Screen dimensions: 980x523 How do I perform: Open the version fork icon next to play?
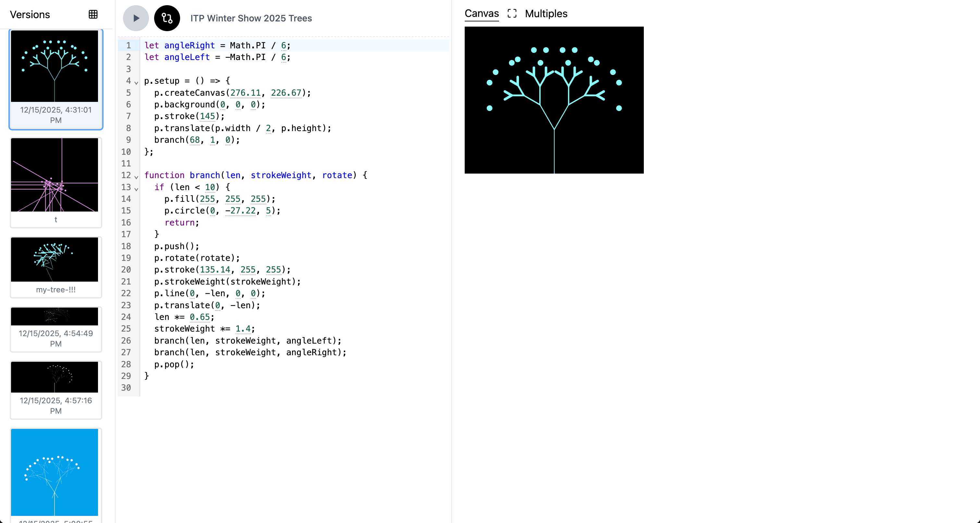pos(166,18)
